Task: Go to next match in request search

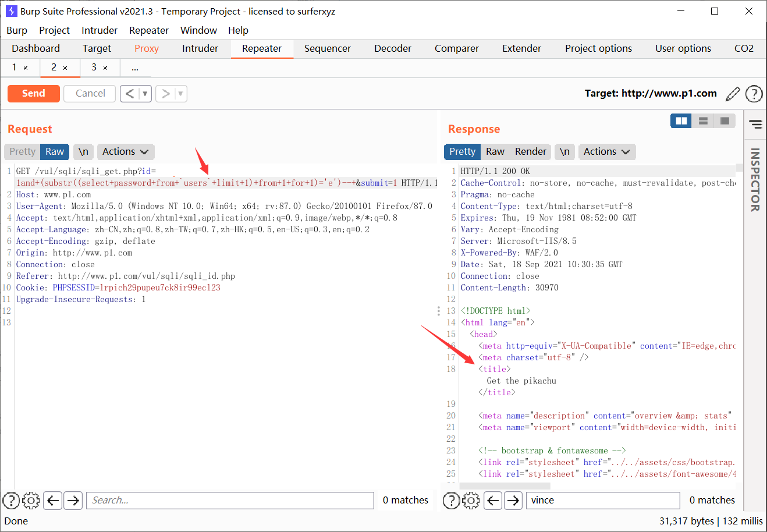Action: click(x=73, y=500)
